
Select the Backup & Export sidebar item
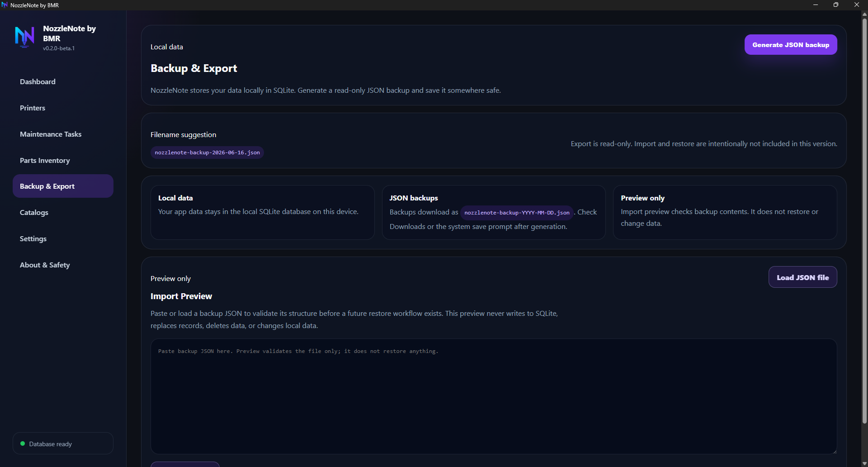pyautogui.click(x=63, y=186)
